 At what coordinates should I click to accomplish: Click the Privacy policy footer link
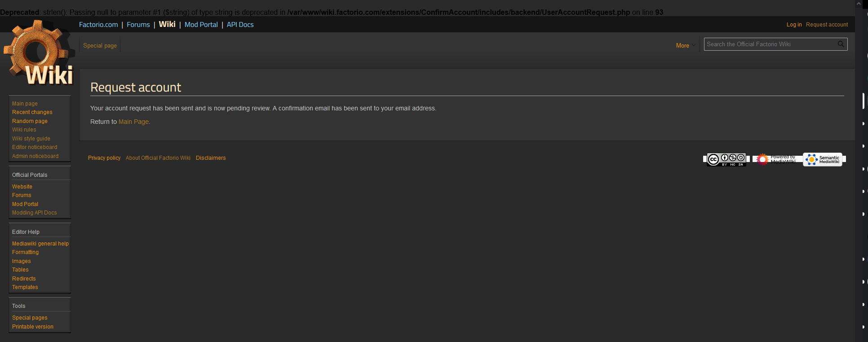[x=104, y=158]
